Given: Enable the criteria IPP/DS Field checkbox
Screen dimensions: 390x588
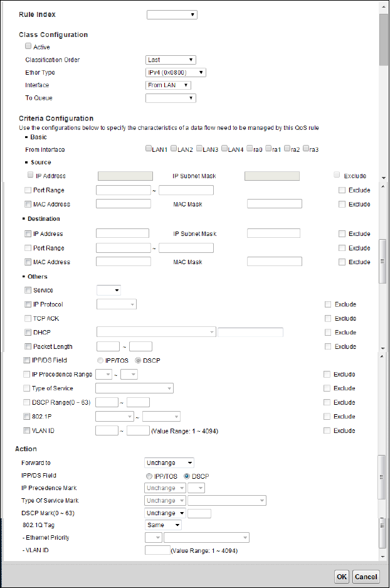Looking at the screenshot, I should pyautogui.click(x=26, y=360).
